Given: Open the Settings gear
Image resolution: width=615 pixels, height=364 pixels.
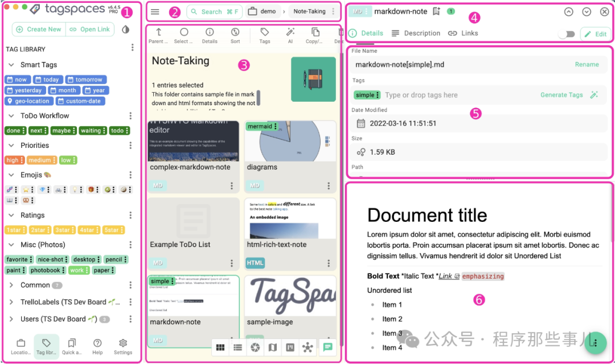Looking at the screenshot, I should coord(123,347).
